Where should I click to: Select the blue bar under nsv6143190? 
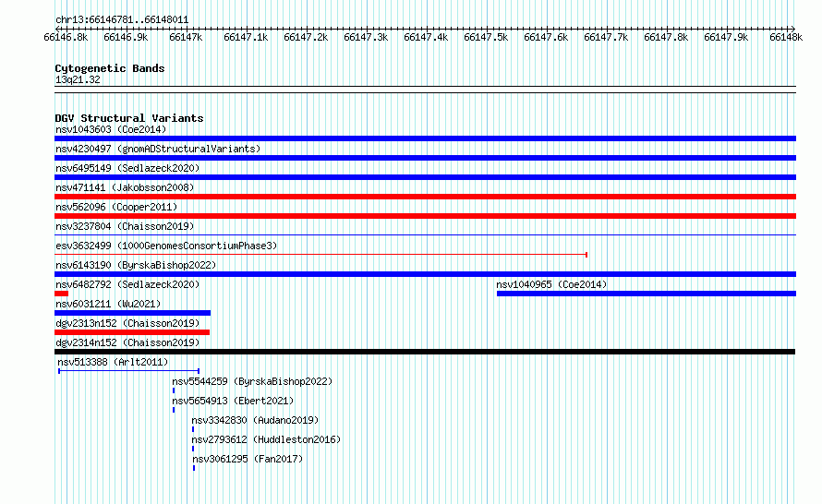pos(425,274)
